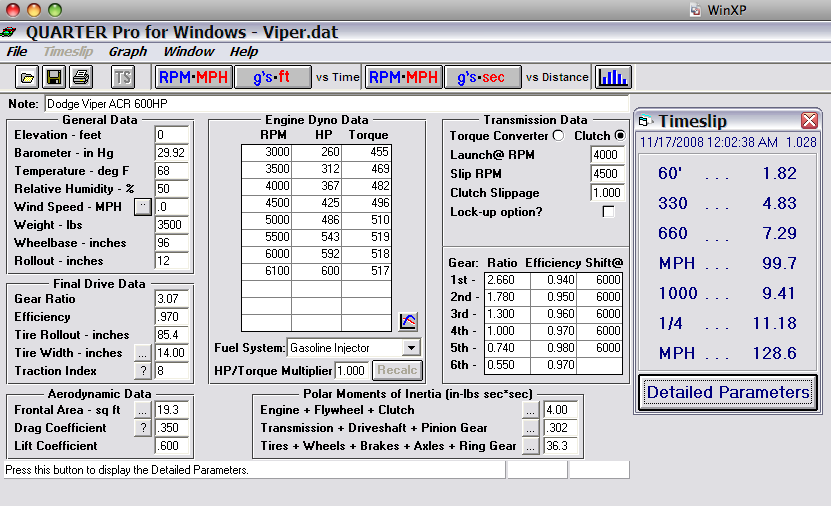831x506 pixels.
Task: Open the engine dyno curve graph icon
Action: click(408, 321)
